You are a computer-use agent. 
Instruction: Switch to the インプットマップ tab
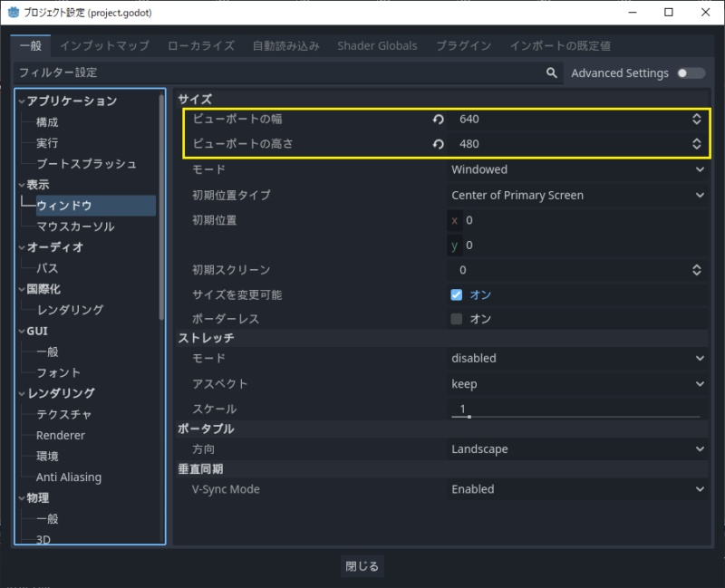[103, 45]
